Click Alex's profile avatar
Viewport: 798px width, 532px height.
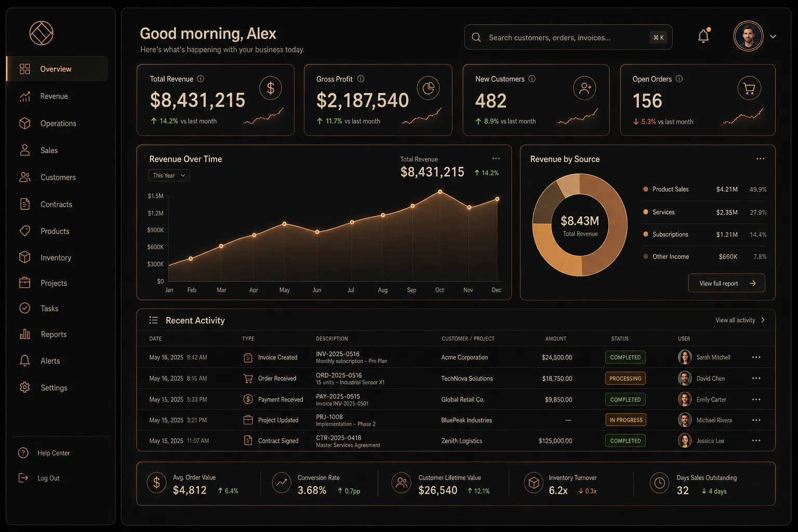coord(749,36)
